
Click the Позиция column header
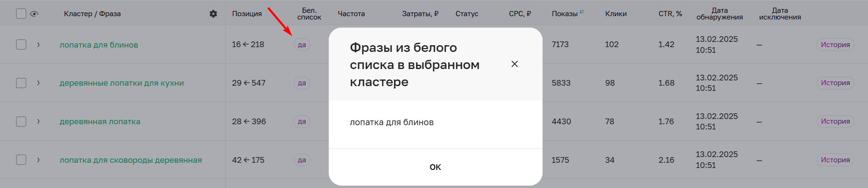click(247, 14)
